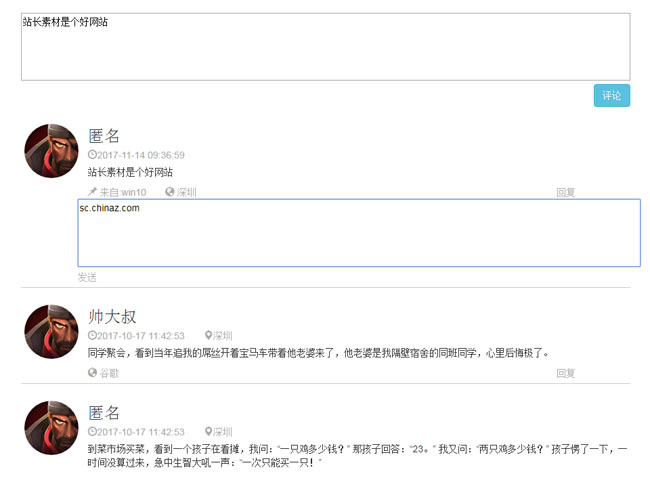
Task: Click 回复 on 帅大叔's comment
Action: tap(565, 373)
